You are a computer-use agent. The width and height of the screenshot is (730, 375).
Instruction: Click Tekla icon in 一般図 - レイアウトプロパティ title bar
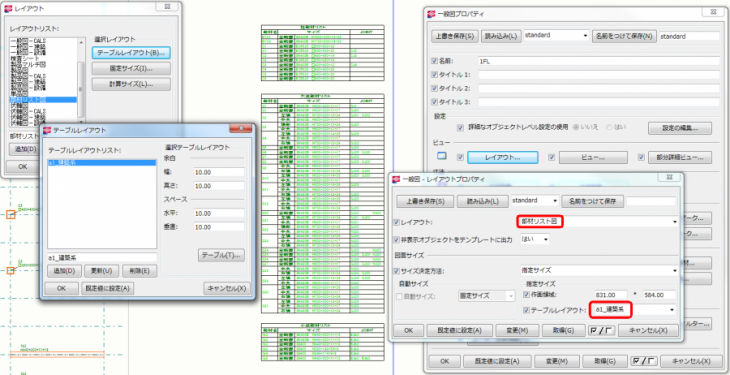396,179
